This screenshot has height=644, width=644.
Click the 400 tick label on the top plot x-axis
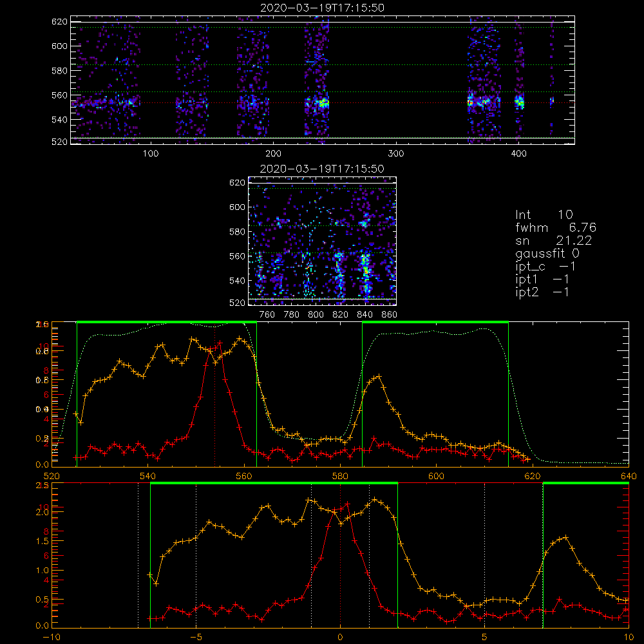pos(518,154)
